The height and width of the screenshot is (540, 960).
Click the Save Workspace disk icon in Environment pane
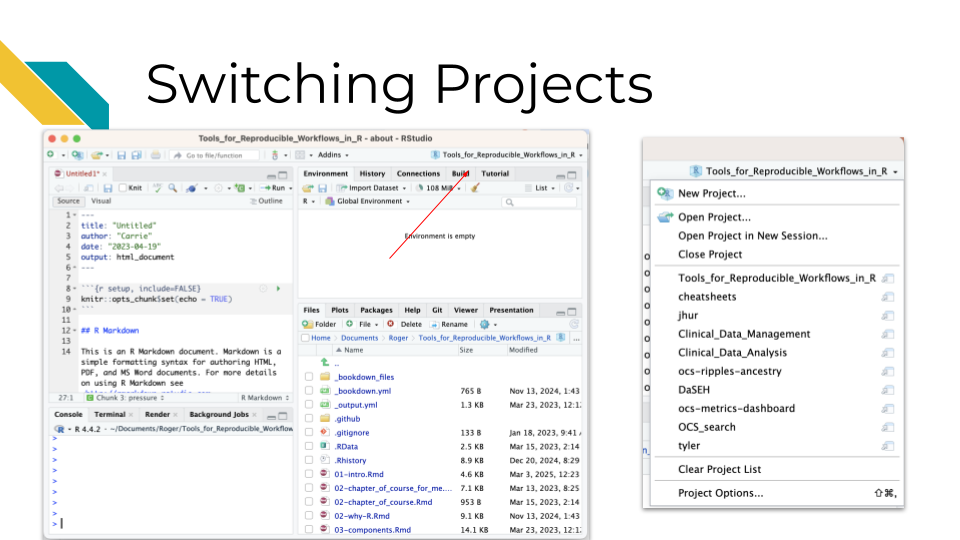[323, 188]
